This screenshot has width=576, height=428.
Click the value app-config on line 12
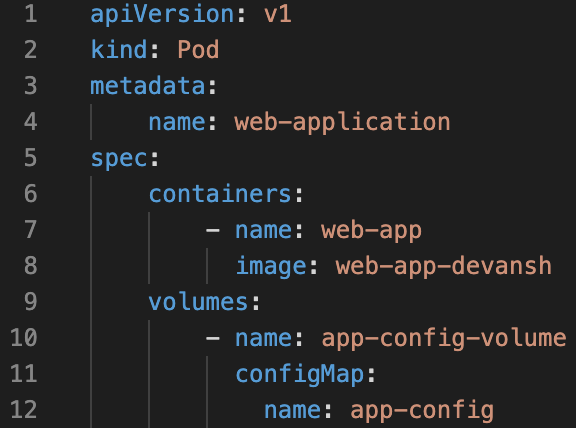422,411
